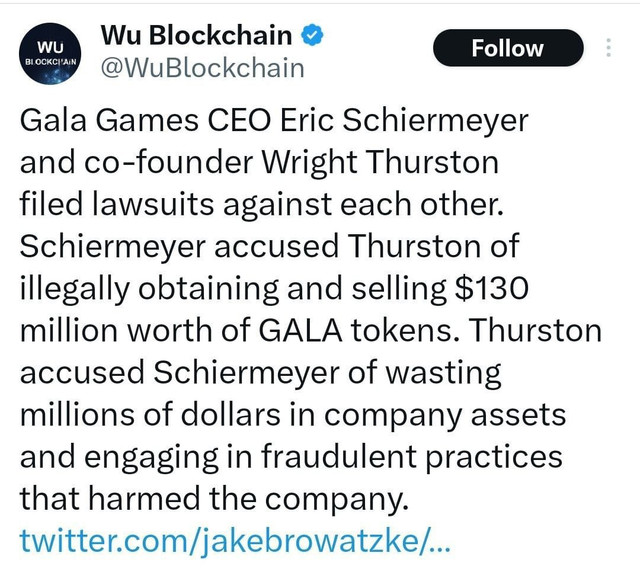Click the phrase accused Schiermeyer of wasting
Screen dimensions: 640x568
click(x=260, y=373)
